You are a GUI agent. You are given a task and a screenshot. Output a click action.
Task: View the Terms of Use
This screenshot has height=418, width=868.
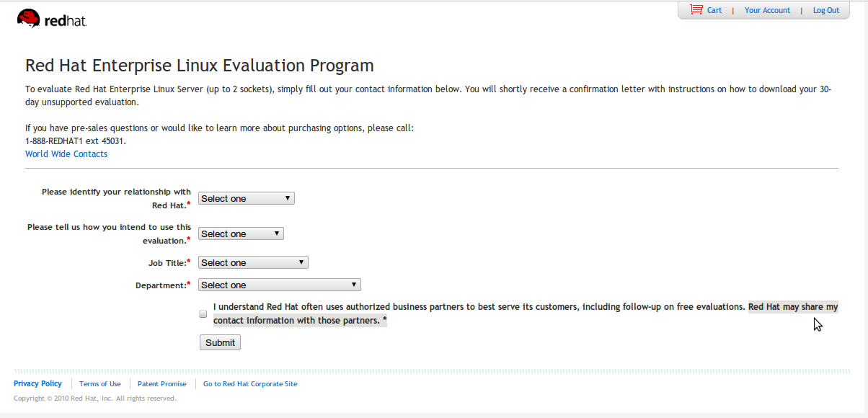coord(100,384)
